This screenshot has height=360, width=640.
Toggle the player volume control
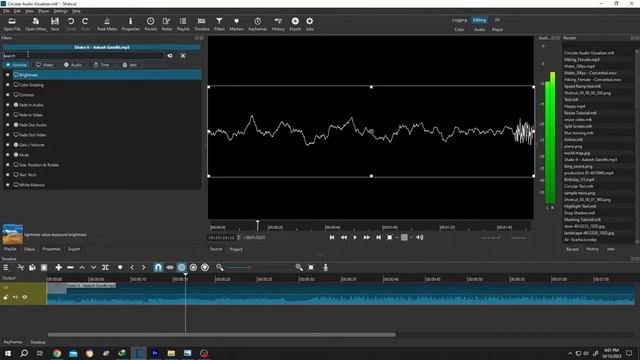tap(420, 237)
